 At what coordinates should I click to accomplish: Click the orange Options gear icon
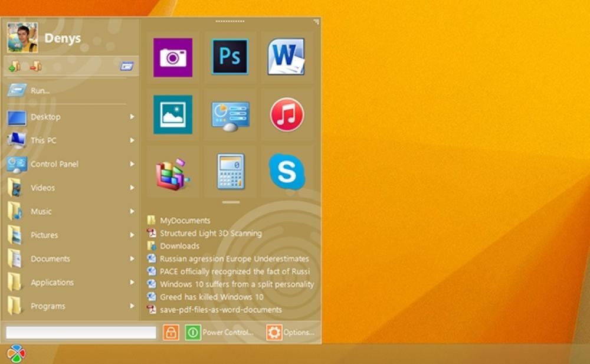[x=274, y=332]
